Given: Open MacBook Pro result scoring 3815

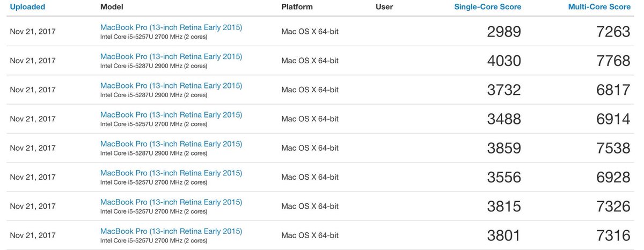Looking at the screenshot, I should [x=171, y=202].
